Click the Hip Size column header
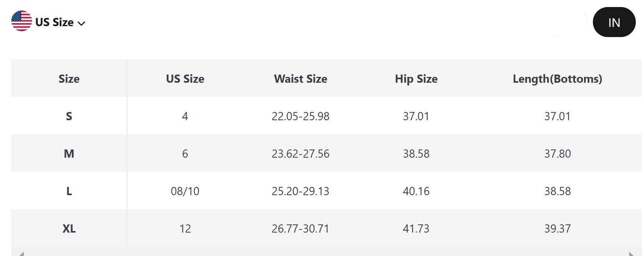 [x=416, y=79]
